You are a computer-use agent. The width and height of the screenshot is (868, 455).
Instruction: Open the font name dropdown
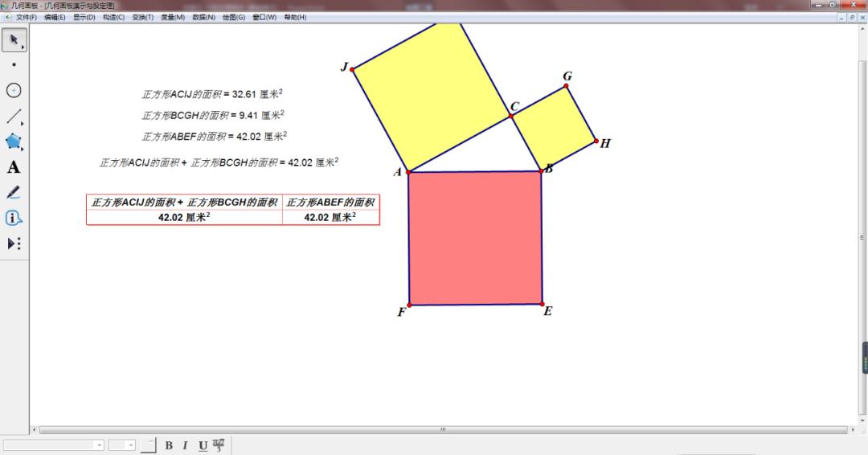click(x=54, y=445)
